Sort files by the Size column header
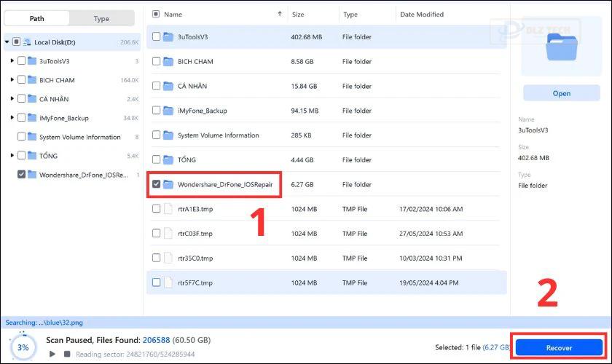This screenshot has height=364, width=612. click(298, 15)
